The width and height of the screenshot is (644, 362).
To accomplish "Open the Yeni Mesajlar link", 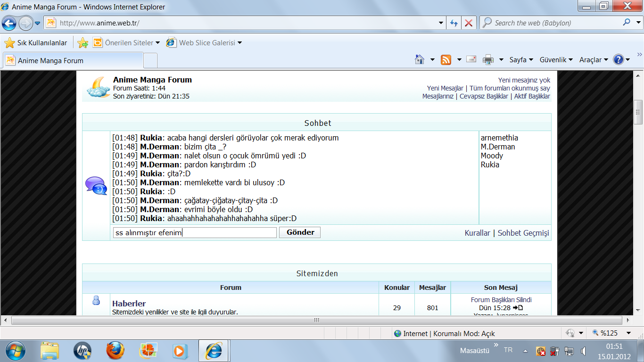I will [445, 88].
